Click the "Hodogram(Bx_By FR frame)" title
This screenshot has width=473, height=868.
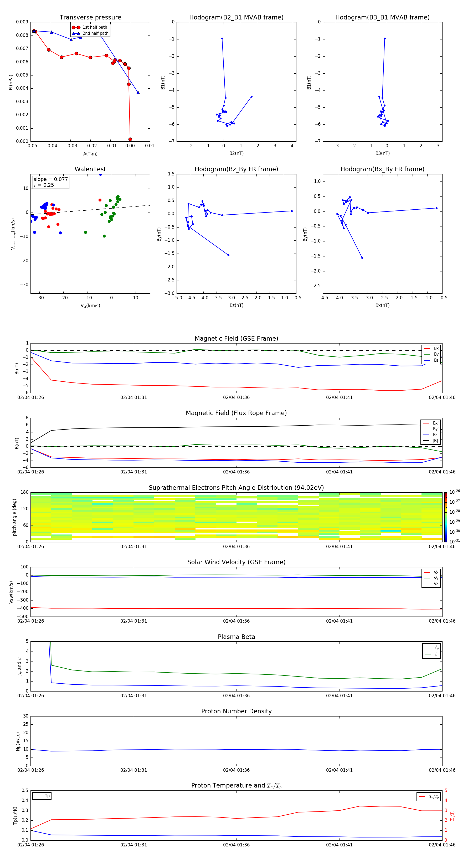382,169
